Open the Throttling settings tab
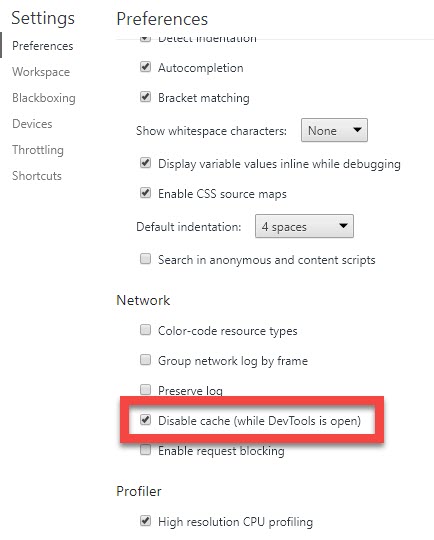The width and height of the screenshot is (434, 540). click(38, 150)
